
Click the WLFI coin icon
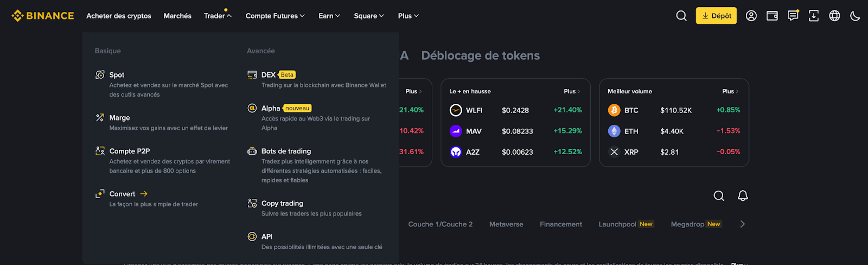(456, 110)
